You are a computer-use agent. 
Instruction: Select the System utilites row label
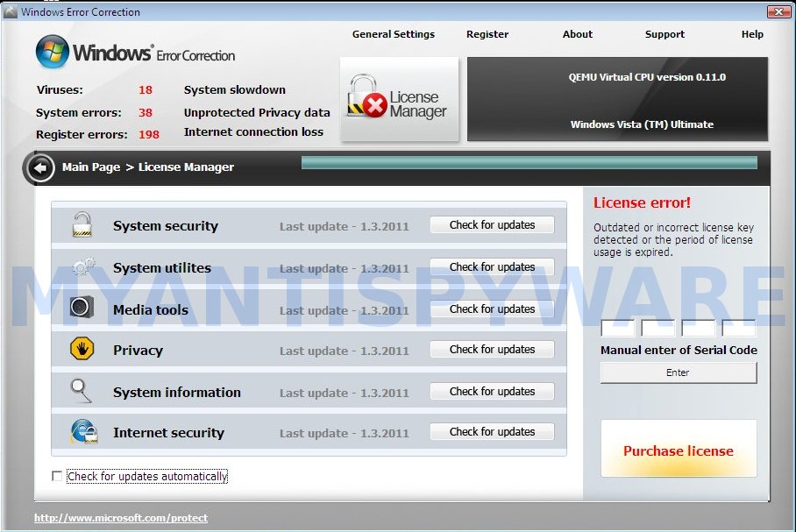point(162,267)
